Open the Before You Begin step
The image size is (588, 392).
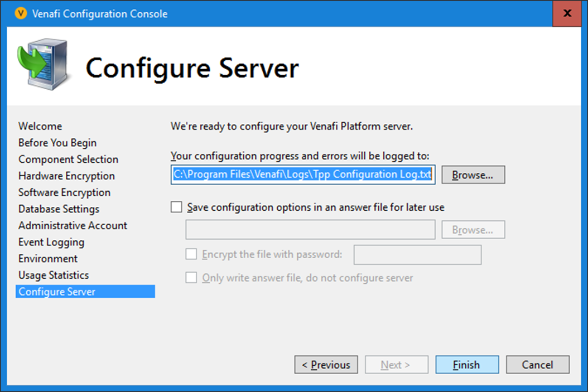pyautogui.click(x=57, y=143)
